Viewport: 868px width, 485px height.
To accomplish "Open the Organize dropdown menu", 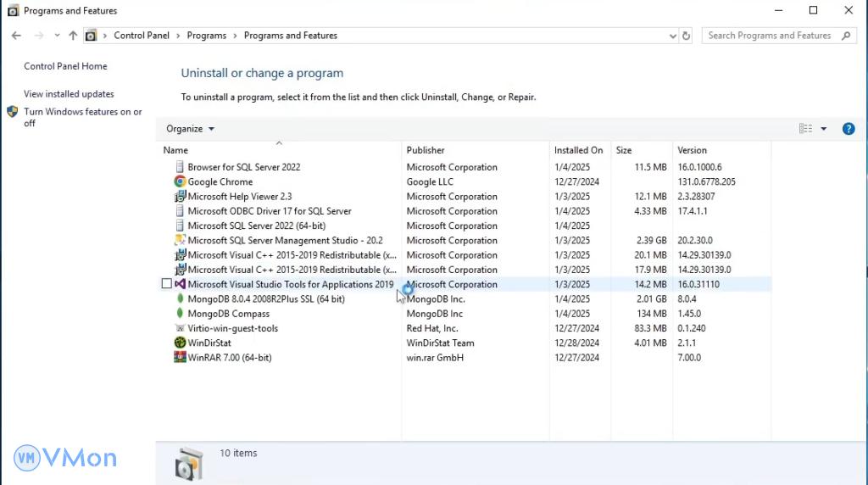I will click(190, 129).
